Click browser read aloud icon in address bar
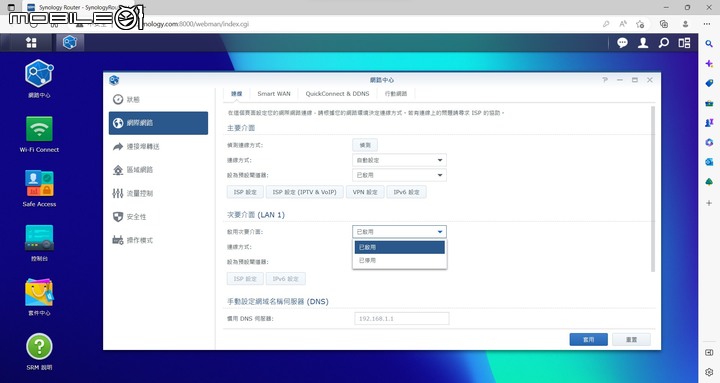 [623, 24]
